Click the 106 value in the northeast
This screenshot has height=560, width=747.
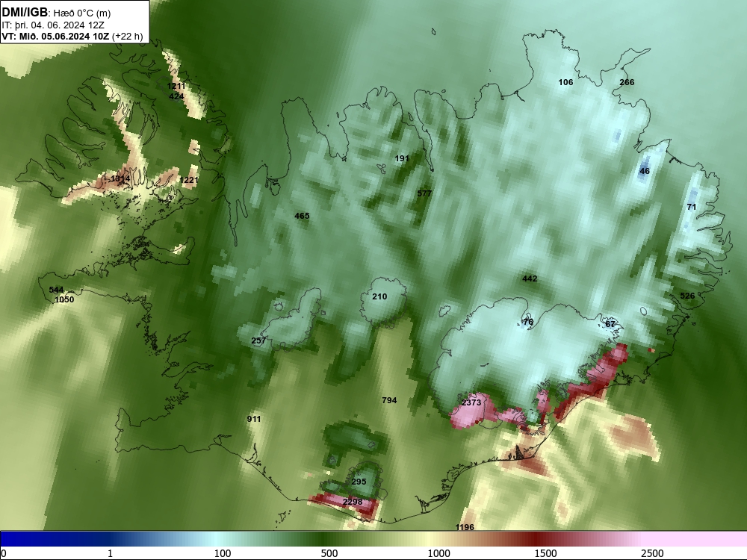coord(565,82)
